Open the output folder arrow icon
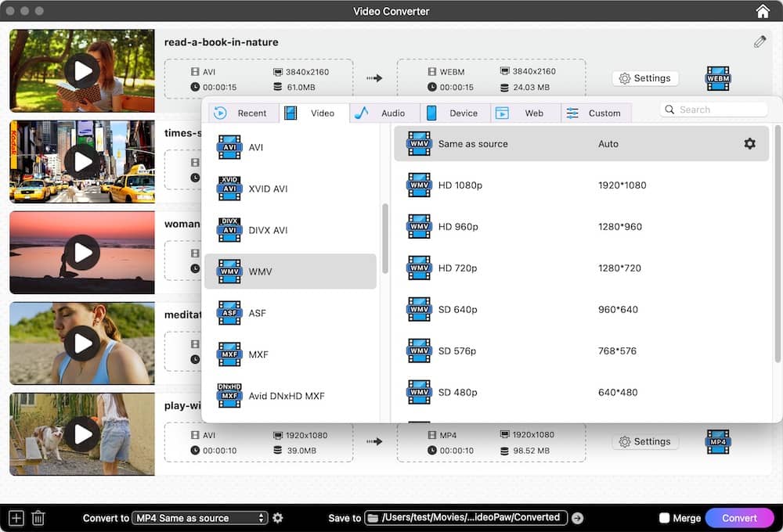The width and height of the screenshot is (783, 532). [x=578, y=518]
